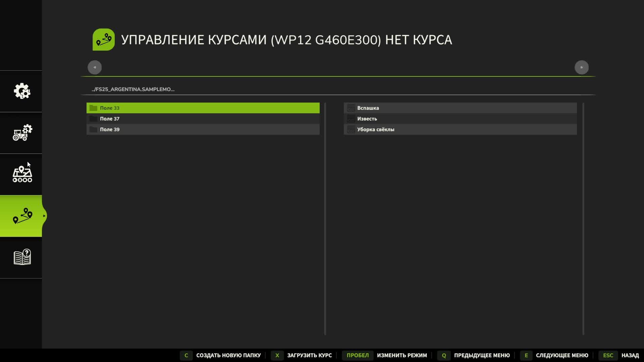Go to previous page with left arrow
The image size is (644, 362).
(x=95, y=67)
